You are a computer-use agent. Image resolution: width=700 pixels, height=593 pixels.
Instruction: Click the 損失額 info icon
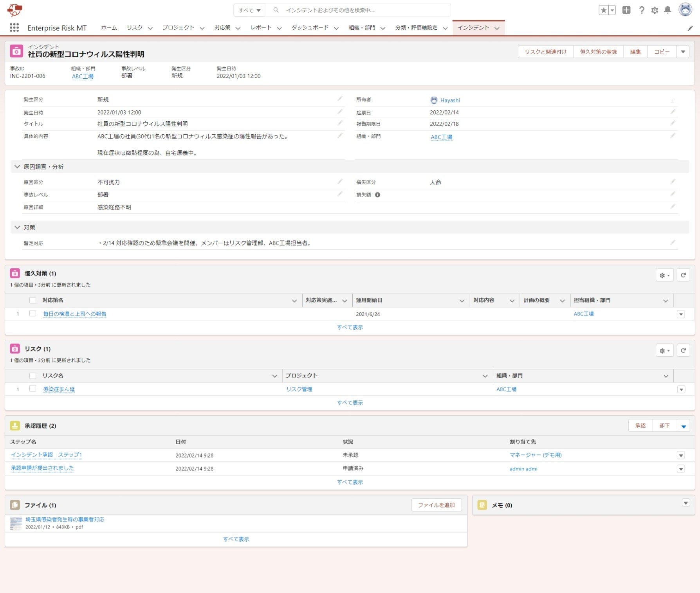[377, 195]
